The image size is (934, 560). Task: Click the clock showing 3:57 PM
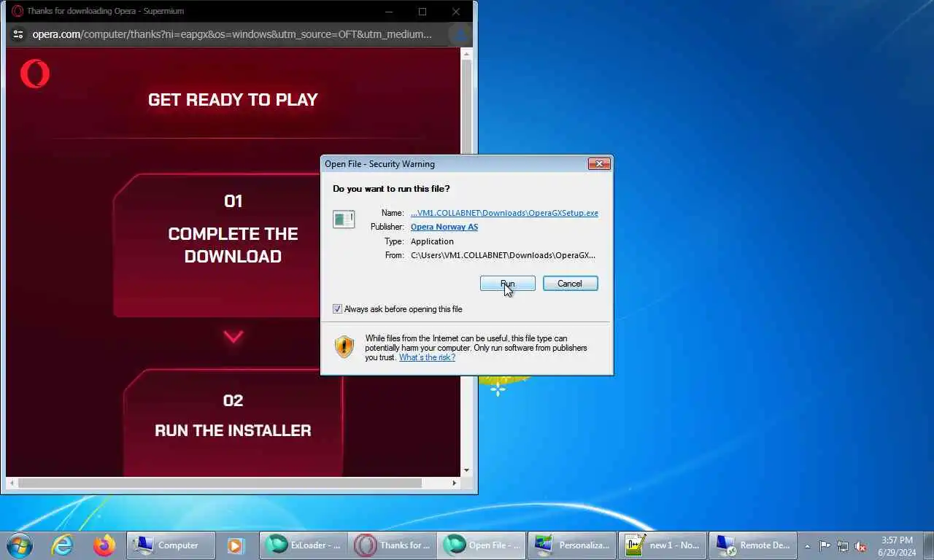897,545
